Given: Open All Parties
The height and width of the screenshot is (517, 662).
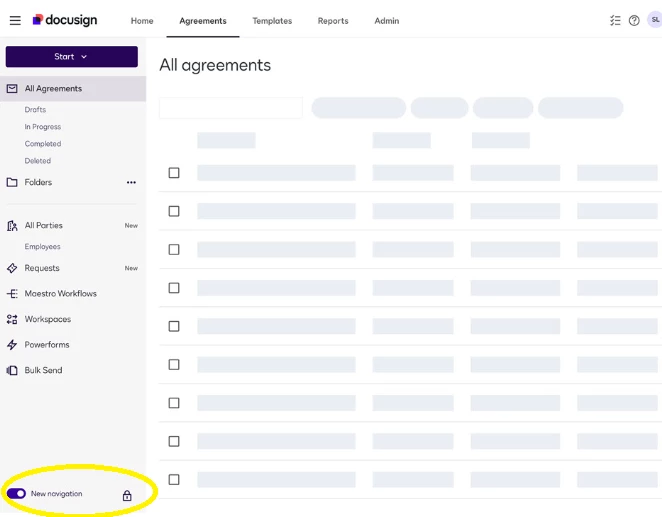Looking at the screenshot, I should 43,226.
